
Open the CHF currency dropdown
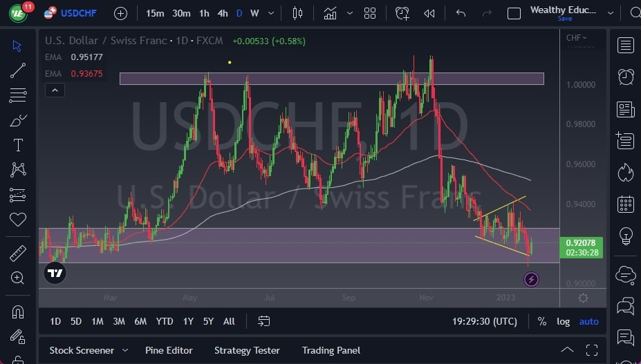[x=576, y=37]
